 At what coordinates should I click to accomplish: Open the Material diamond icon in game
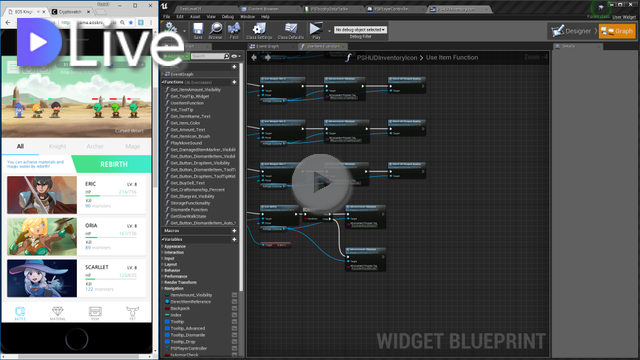point(58,313)
